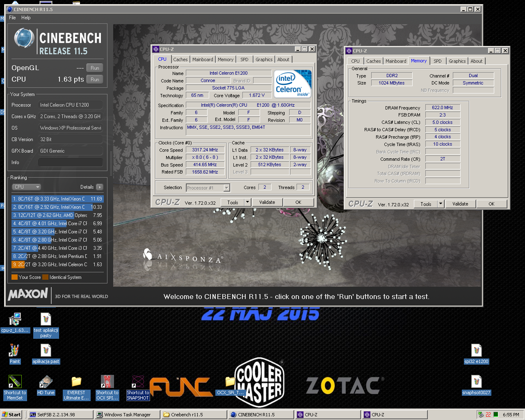The image size is (525, 420).
Task: Open the Start menu
Action: (x=11, y=415)
